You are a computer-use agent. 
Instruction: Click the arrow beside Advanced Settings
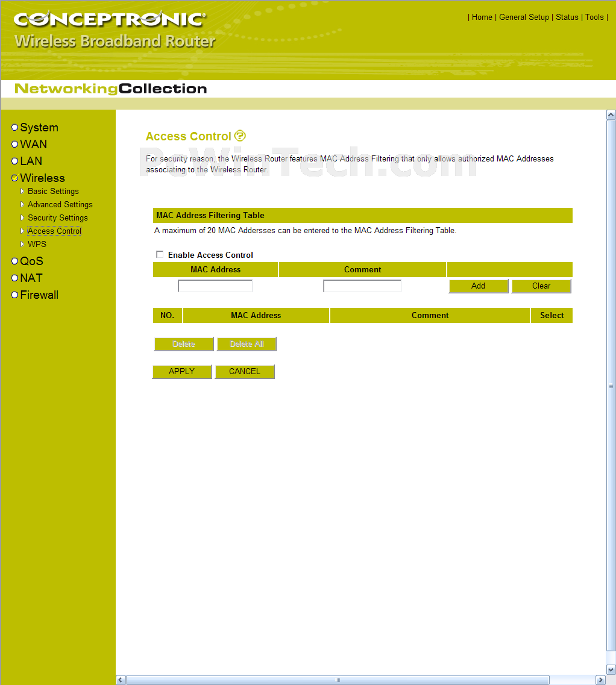pyautogui.click(x=22, y=204)
